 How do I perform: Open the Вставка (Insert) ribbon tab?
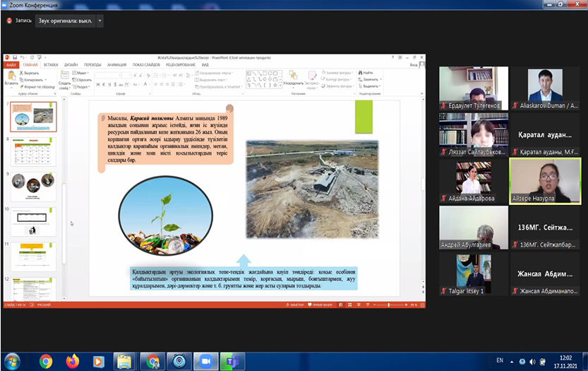[x=51, y=64]
